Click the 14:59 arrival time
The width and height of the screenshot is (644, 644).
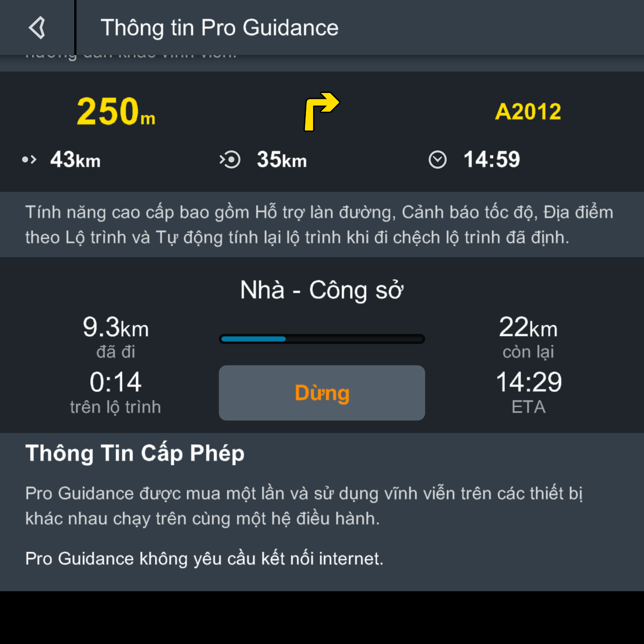tap(491, 160)
